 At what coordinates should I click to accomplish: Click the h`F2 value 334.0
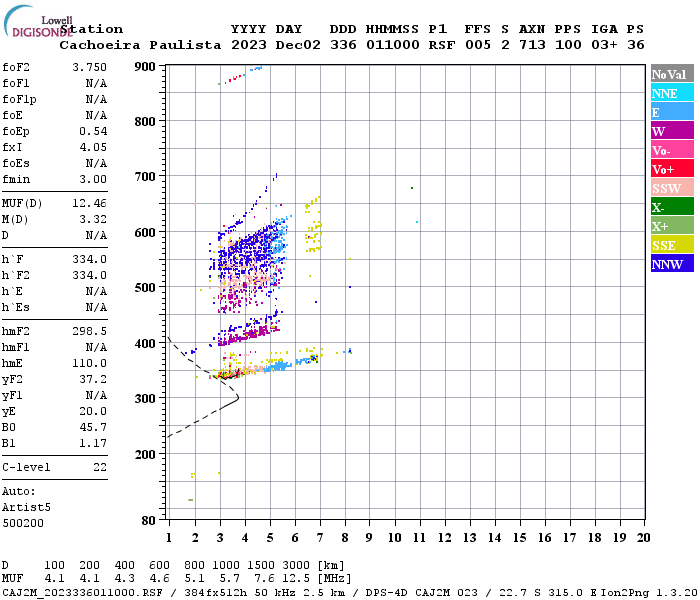click(x=89, y=275)
